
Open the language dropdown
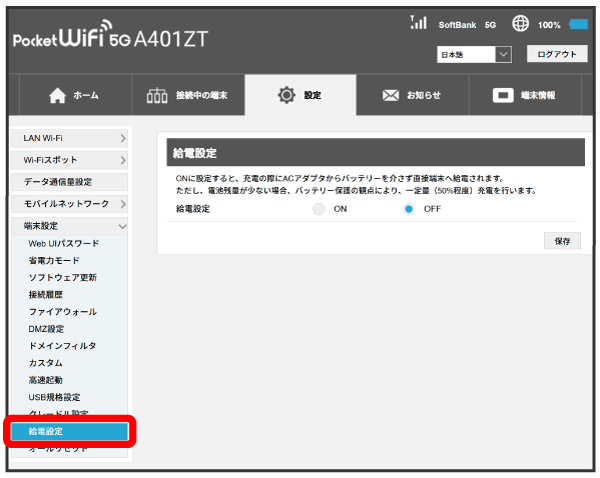click(475, 54)
